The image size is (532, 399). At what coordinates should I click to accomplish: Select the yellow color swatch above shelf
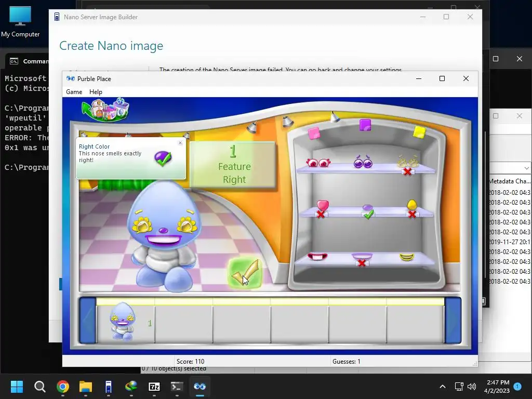click(419, 132)
